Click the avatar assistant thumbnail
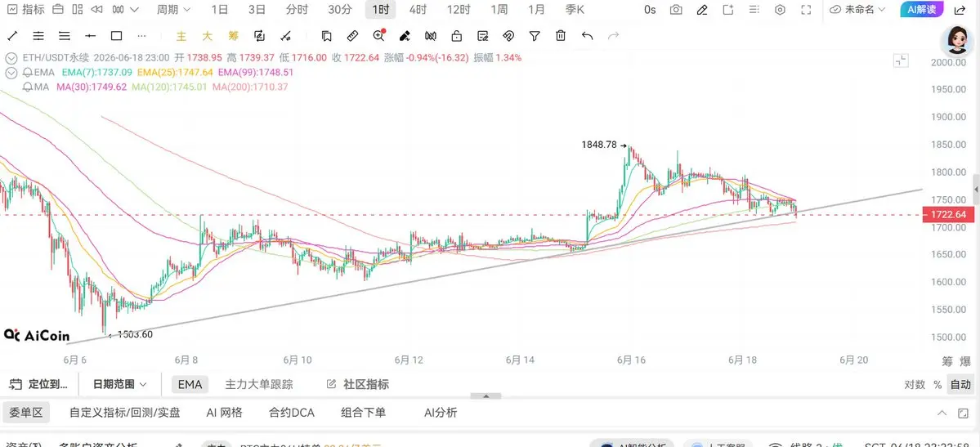This screenshot has height=447, width=980. pos(957,41)
